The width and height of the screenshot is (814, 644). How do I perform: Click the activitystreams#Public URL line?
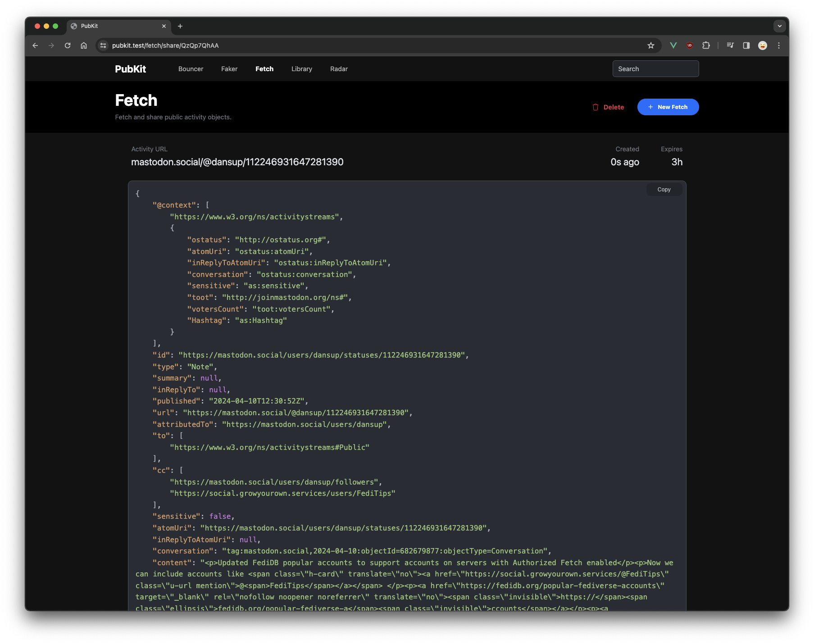(x=269, y=447)
